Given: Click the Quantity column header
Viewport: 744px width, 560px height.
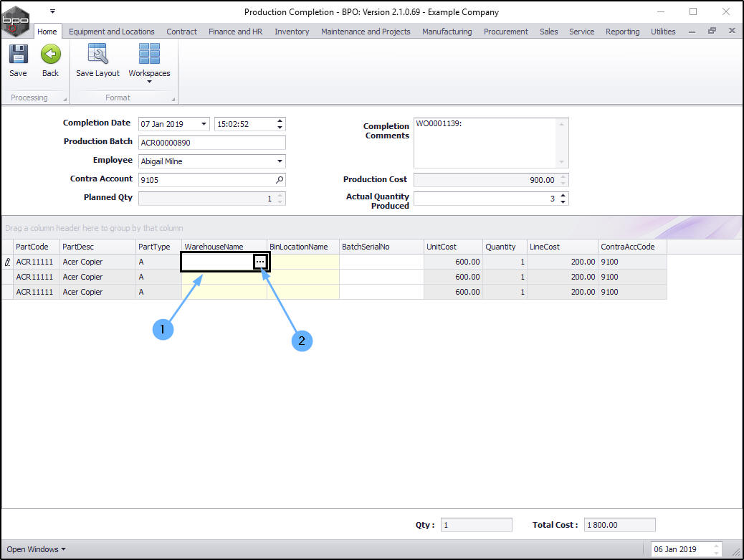Looking at the screenshot, I should coord(505,247).
